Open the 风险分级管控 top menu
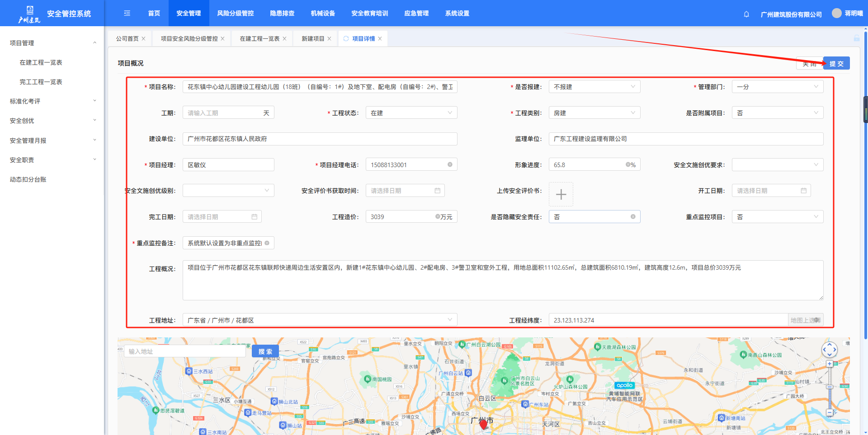Image resolution: width=868 pixels, height=435 pixels. (x=235, y=13)
